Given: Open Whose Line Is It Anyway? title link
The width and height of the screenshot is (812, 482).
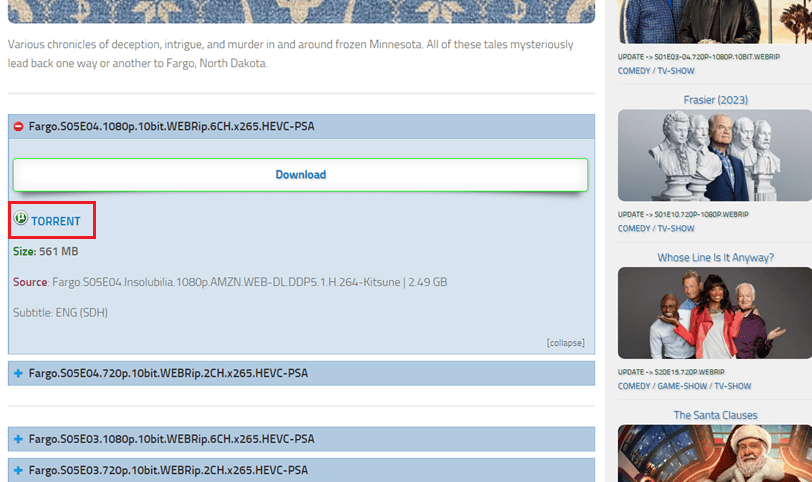Looking at the screenshot, I should pyautogui.click(x=715, y=257).
